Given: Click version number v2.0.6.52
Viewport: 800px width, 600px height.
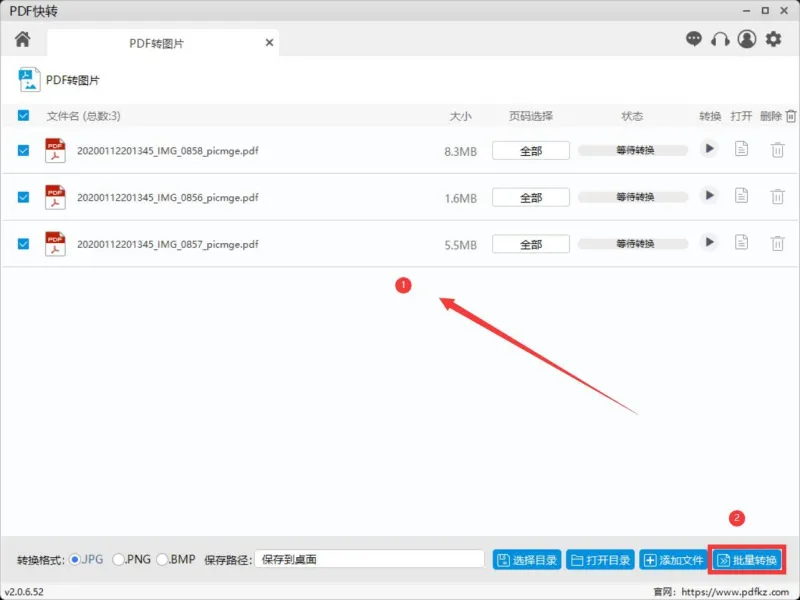Looking at the screenshot, I should [24, 592].
